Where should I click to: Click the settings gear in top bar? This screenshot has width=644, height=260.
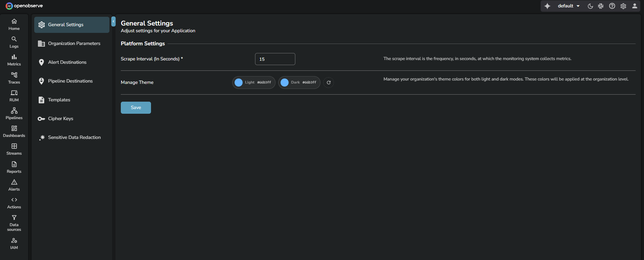click(623, 6)
